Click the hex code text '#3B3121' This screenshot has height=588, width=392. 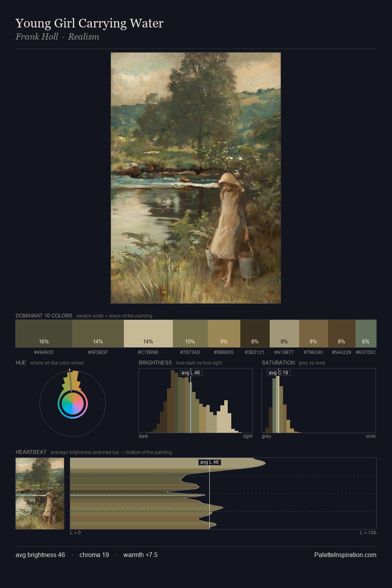[x=255, y=352]
